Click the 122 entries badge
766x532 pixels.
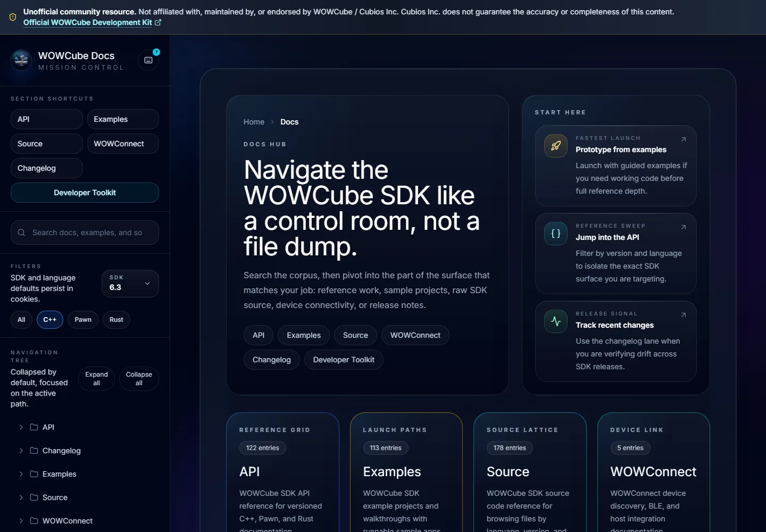tap(263, 448)
